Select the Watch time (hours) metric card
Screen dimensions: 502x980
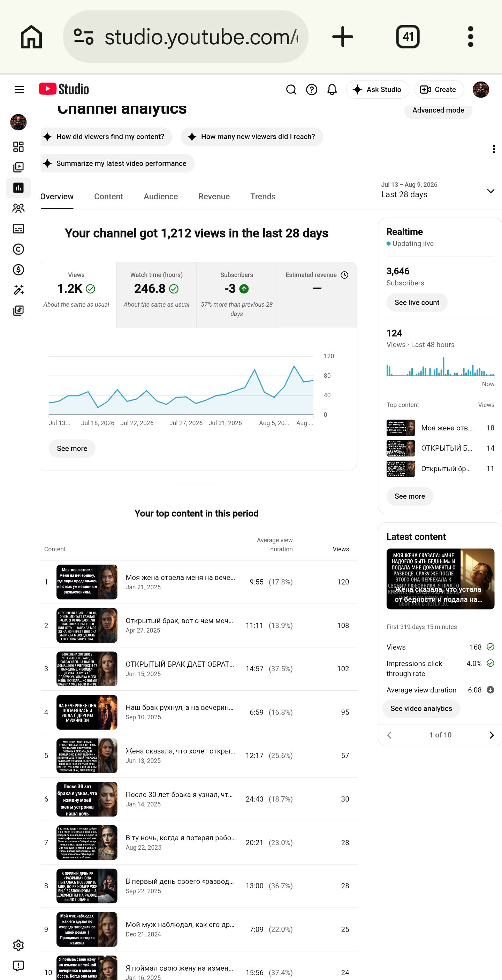click(x=157, y=294)
